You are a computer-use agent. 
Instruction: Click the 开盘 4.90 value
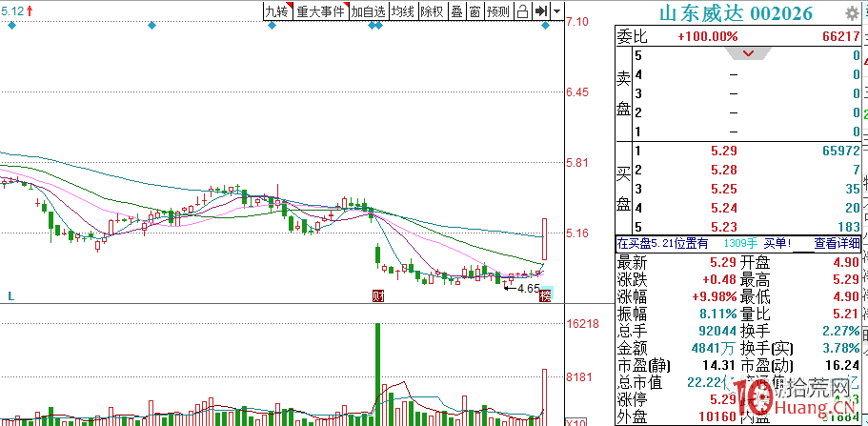pyautogui.click(x=845, y=261)
